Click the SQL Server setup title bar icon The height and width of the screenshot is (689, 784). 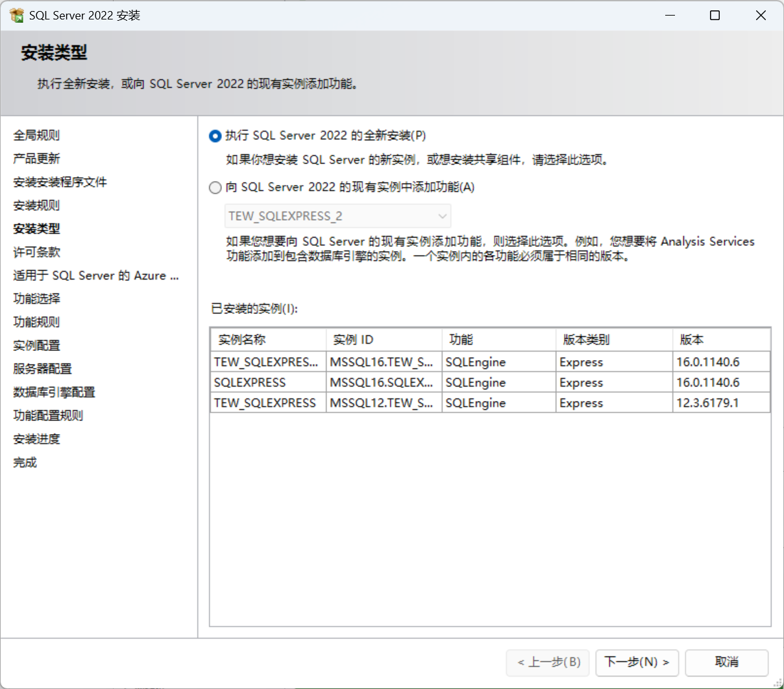pyautogui.click(x=16, y=15)
